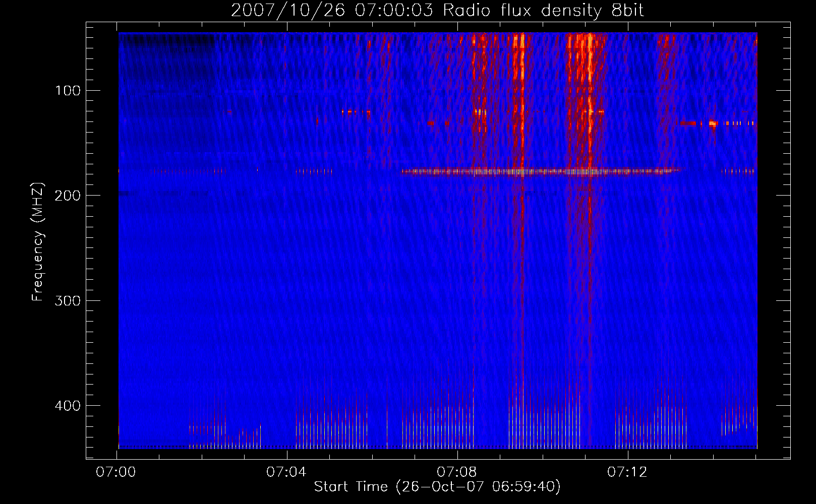
Task: Click the 400 frequency tick label
Action: pyautogui.click(x=68, y=406)
